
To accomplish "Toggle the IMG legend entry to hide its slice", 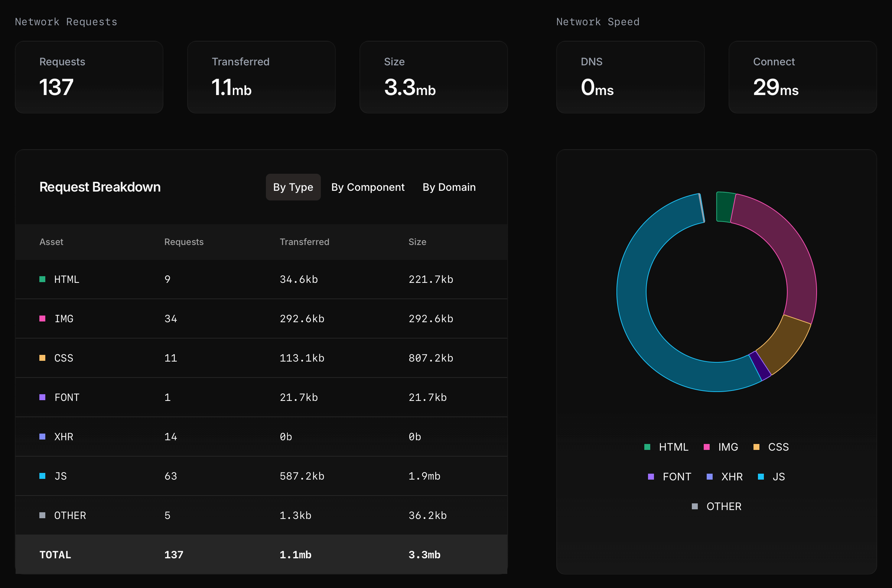I will click(x=721, y=447).
